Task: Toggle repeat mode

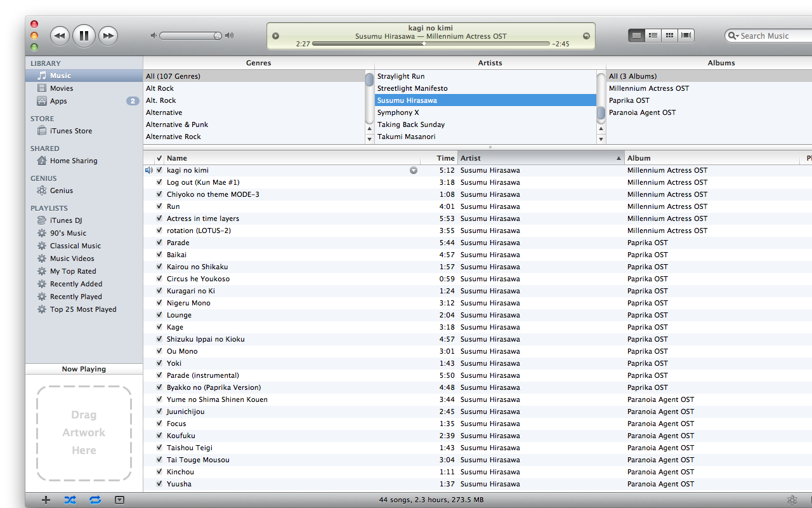Action: 95,500
